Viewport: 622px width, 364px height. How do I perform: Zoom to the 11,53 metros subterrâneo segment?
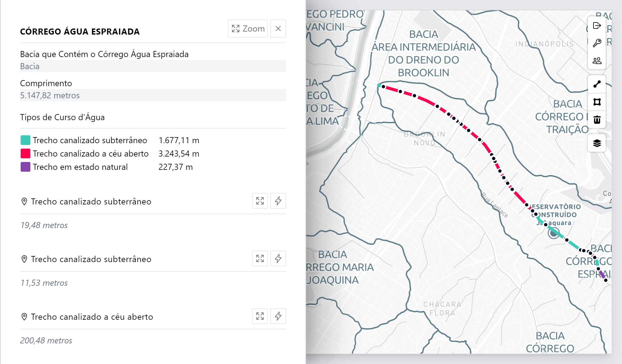(x=260, y=258)
